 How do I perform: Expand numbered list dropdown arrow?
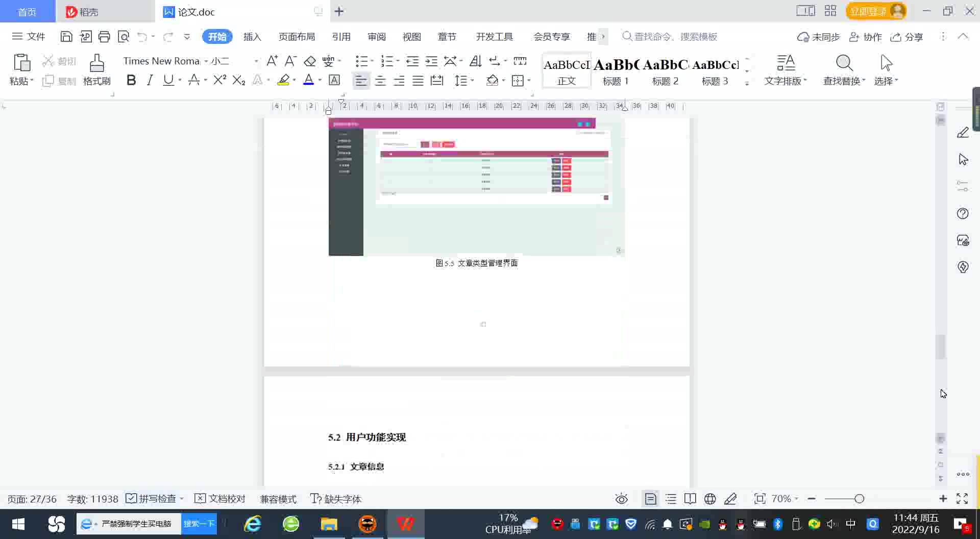(x=398, y=61)
